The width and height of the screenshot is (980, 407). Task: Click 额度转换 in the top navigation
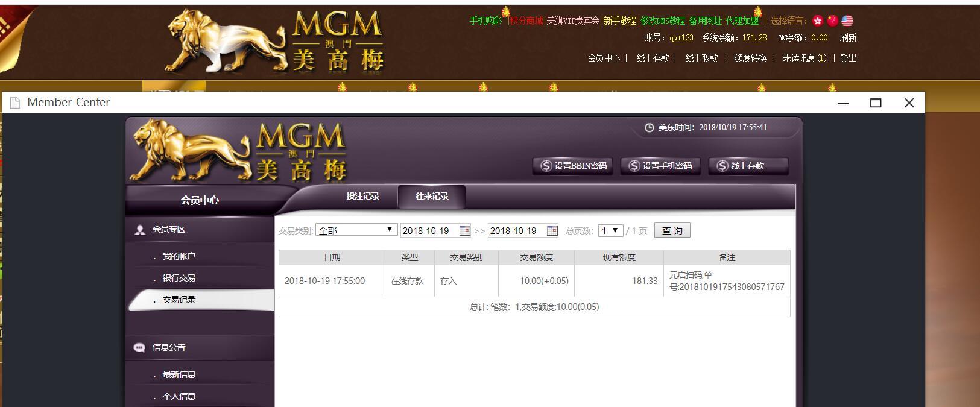tap(750, 58)
